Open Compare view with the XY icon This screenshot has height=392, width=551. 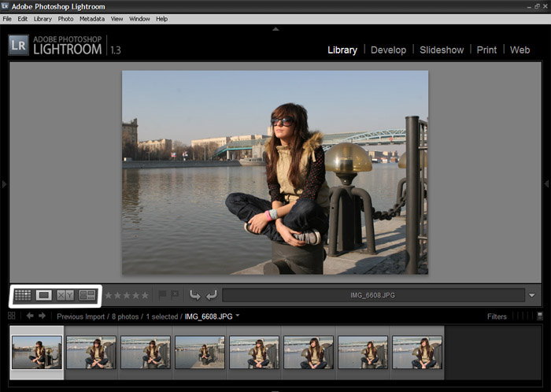pyautogui.click(x=65, y=295)
